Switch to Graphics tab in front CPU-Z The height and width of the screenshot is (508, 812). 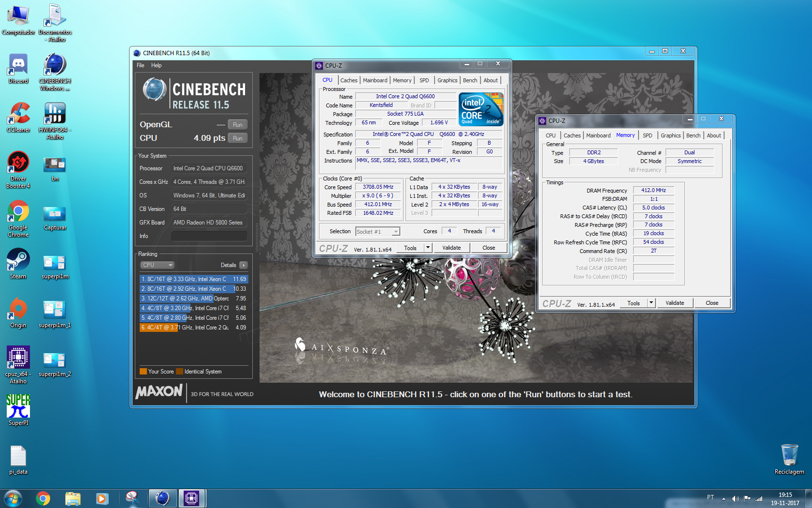coord(447,80)
